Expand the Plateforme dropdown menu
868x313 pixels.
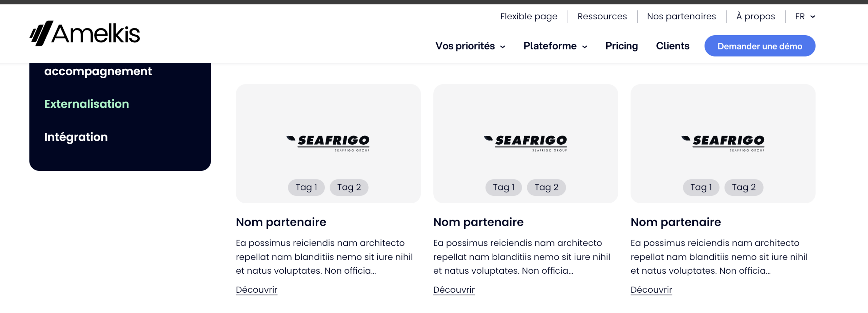coord(555,46)
